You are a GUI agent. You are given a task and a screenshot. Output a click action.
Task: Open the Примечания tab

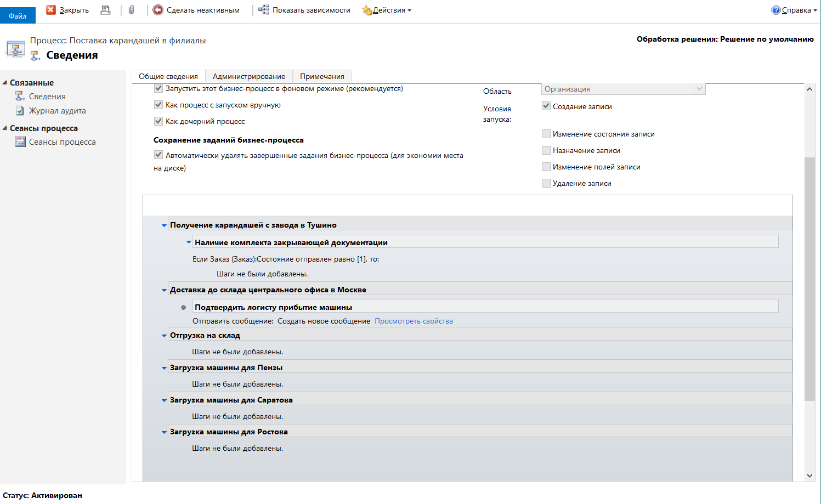click(322, 76)
